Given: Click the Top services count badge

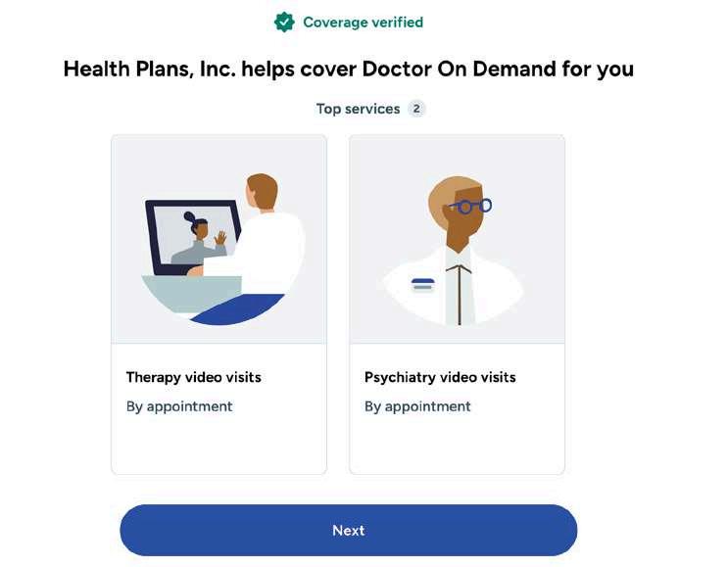Looking at the screenshot, I should click(416, 109).
